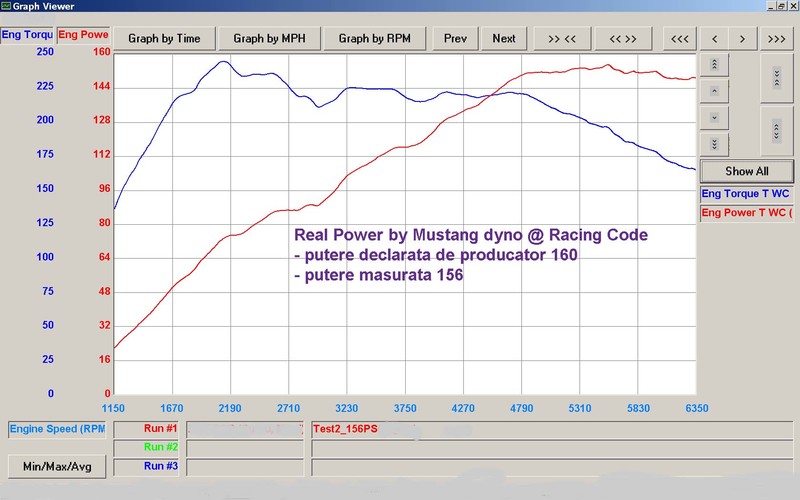Click the 'Real Power by Mustang dyno' annotation
Image resolution: width=800 pixels, height=500 pixels.
(408, 235)
